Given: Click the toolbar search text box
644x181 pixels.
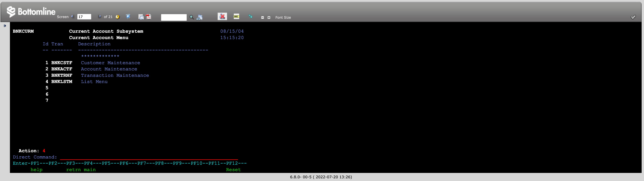Looking at the screenshot, I should tap(174, 17).
